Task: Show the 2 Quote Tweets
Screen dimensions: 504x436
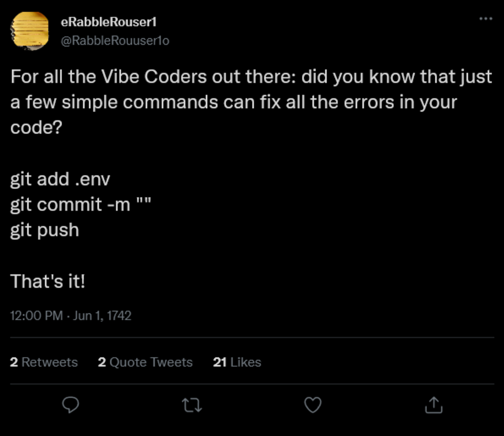Action: pyautogui.click(x=145, y=362)
